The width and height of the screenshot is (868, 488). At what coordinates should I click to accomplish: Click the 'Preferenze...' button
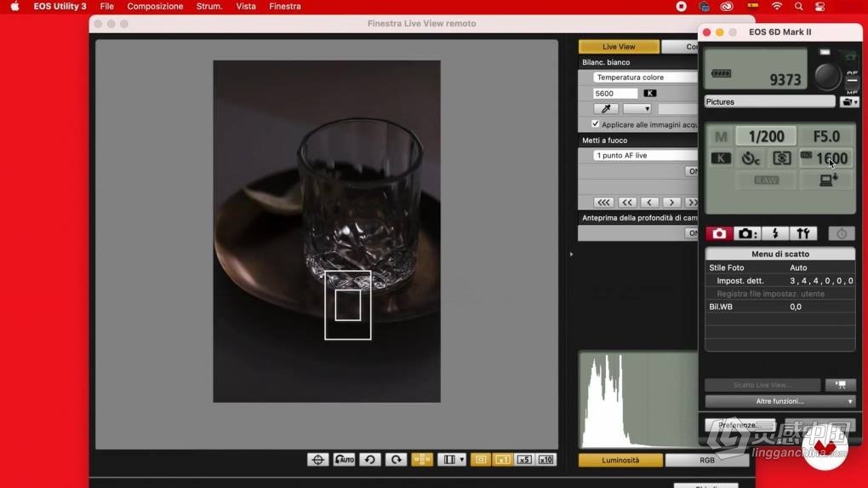tap(737, 425)
